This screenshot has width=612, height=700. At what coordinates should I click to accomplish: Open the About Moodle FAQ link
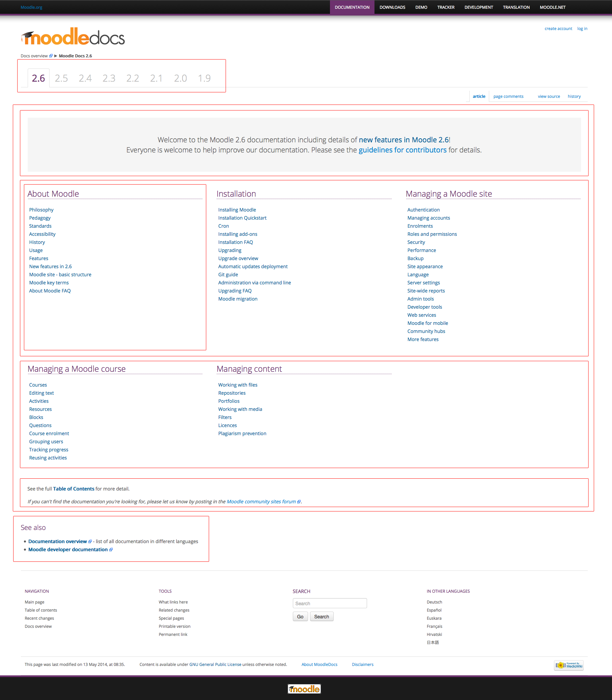pyautogui.click(x=50, y=290)
